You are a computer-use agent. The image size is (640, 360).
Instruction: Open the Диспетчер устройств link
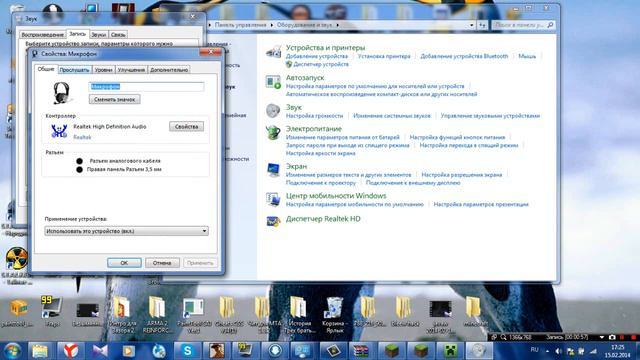(x=321, y=64)
